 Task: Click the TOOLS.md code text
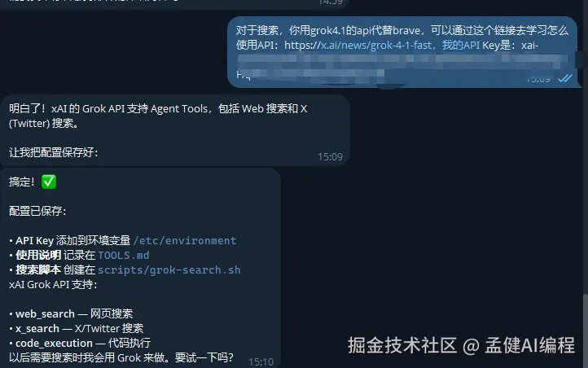(123, 255)
